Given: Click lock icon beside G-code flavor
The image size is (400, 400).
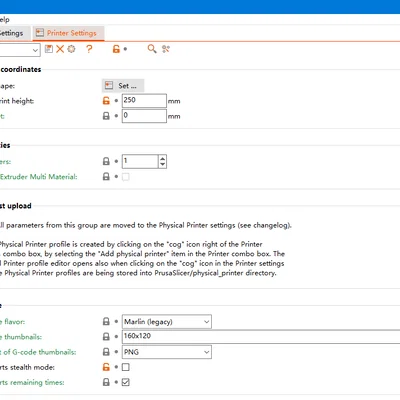Looking at the screenshot, I should 106,321.
